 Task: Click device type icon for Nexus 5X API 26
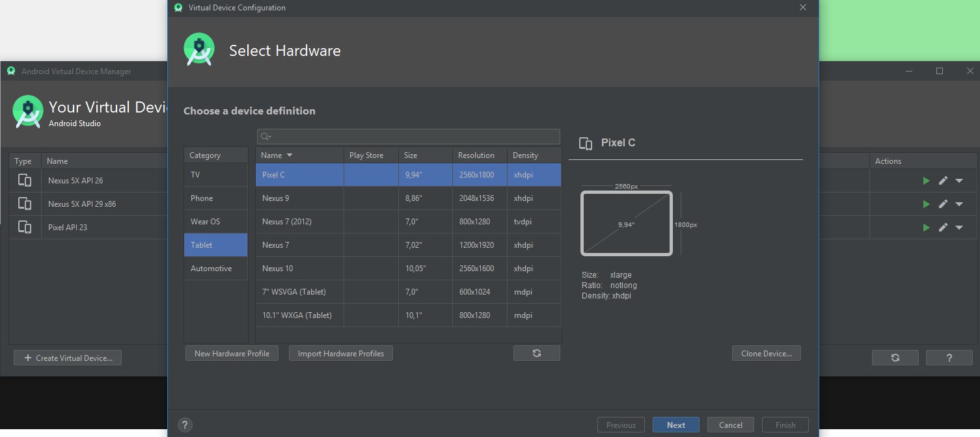[25, 181]
